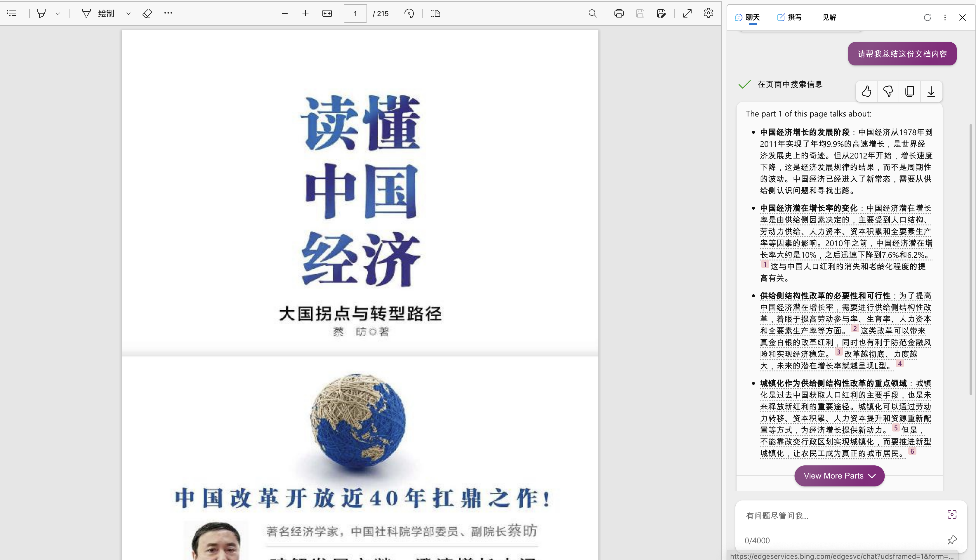Switch to the 撰写 tab

789,17
